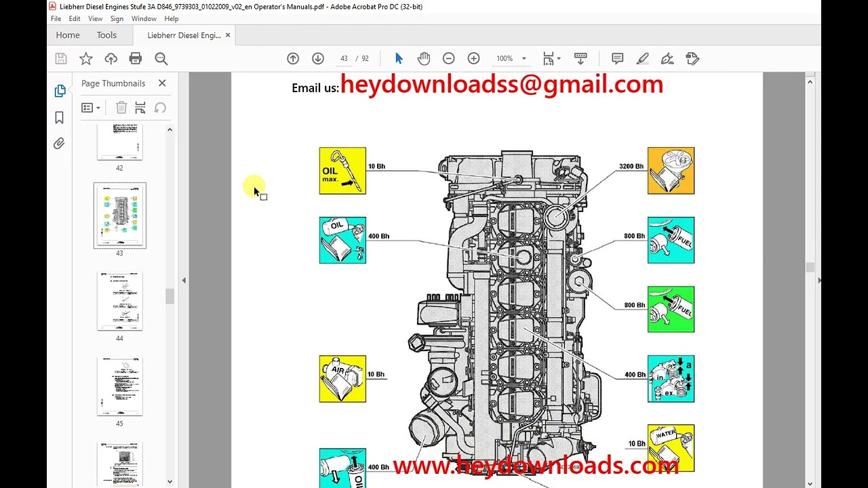Click the Save file icon
The width and height of the screenshot is (868, 488).
(x=61, y=59)
